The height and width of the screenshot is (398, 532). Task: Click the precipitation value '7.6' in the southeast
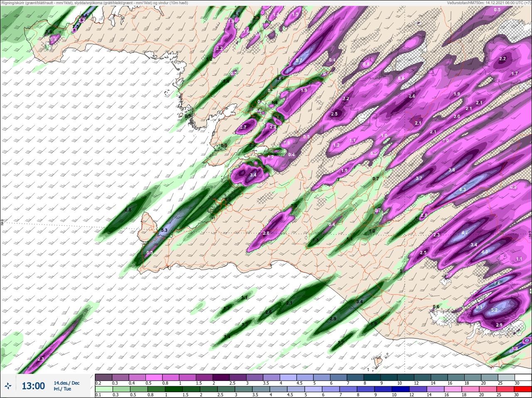tap(497, 283)
